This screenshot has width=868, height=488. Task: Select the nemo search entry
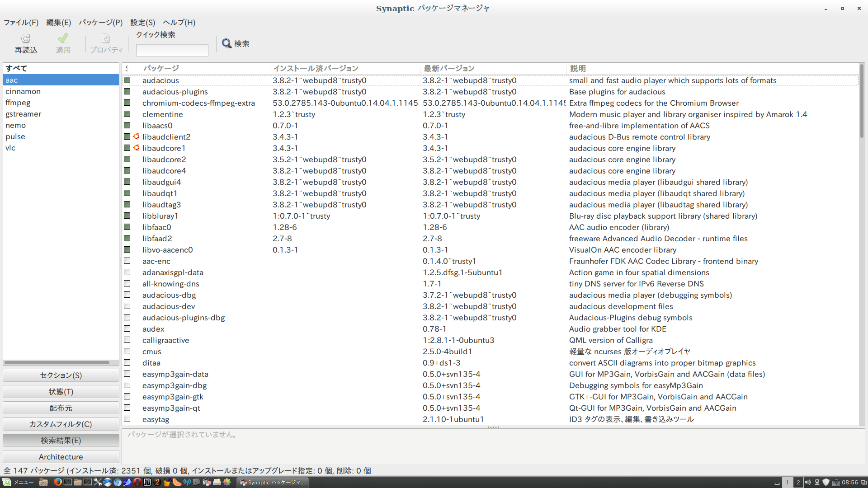pos(61,125)
